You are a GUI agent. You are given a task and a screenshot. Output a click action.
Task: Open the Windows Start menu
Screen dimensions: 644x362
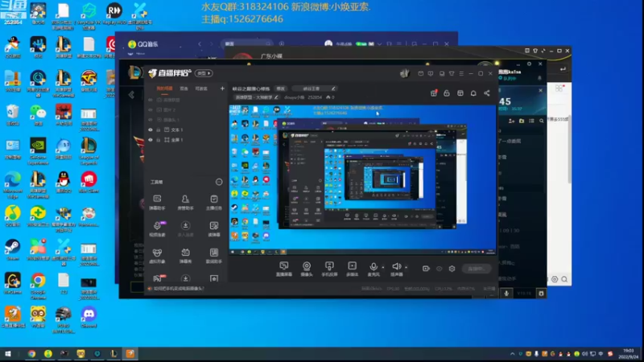pos(8,353)
